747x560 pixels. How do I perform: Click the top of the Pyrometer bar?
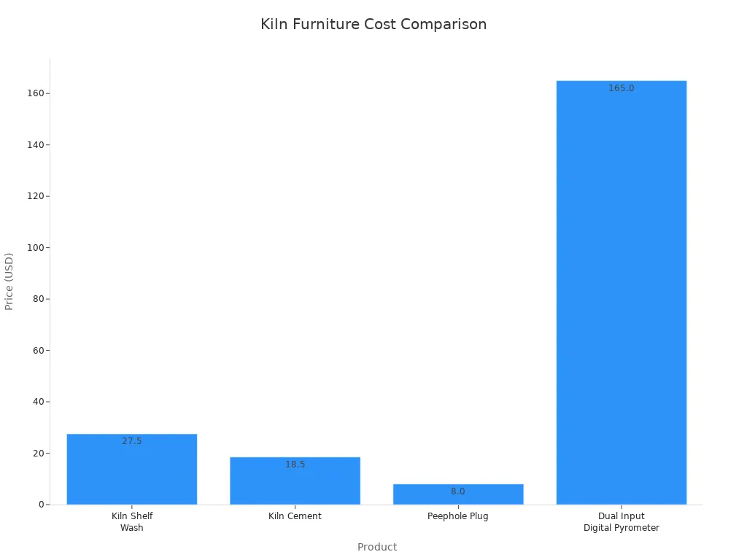tap(622, 80)
